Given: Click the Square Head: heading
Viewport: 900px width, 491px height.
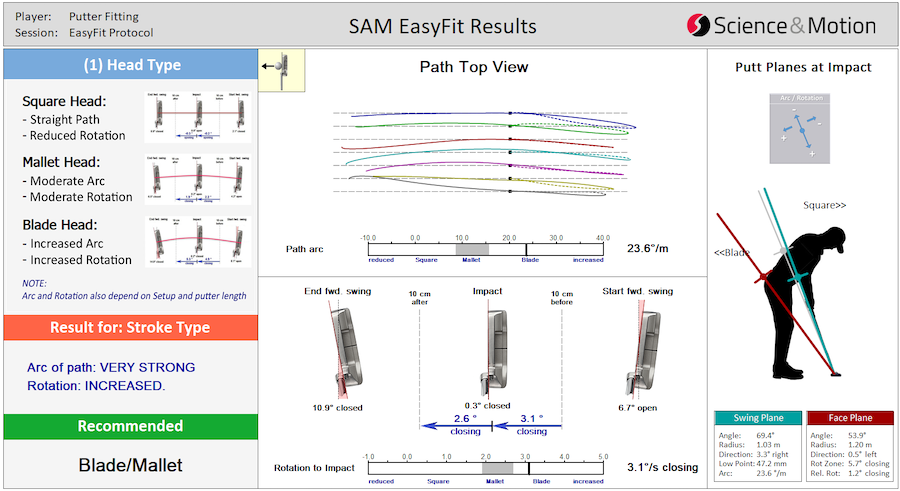Looking at the screenshot, I should pyautogui.click(x=64, y=102).
